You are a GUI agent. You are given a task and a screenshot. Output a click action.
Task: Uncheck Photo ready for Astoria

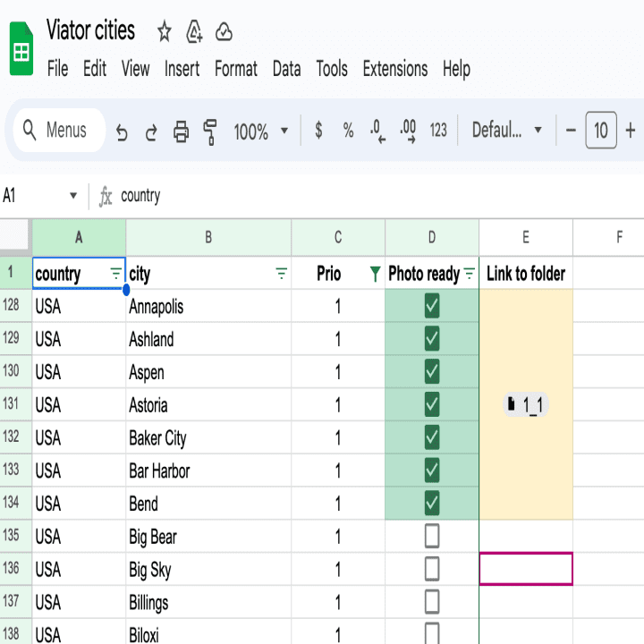432,404
